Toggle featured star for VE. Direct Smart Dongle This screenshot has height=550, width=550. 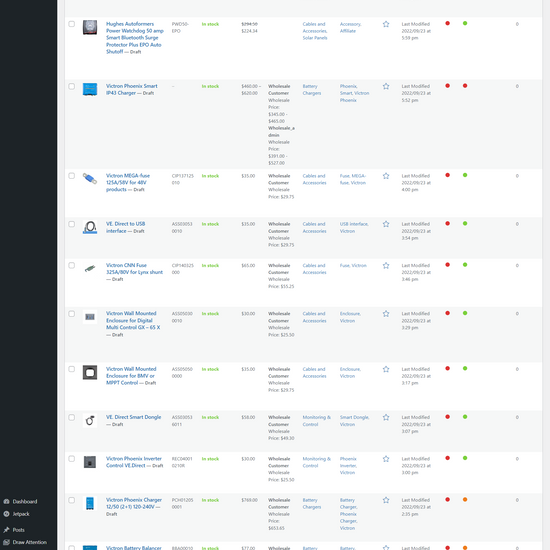click(386, 417)
